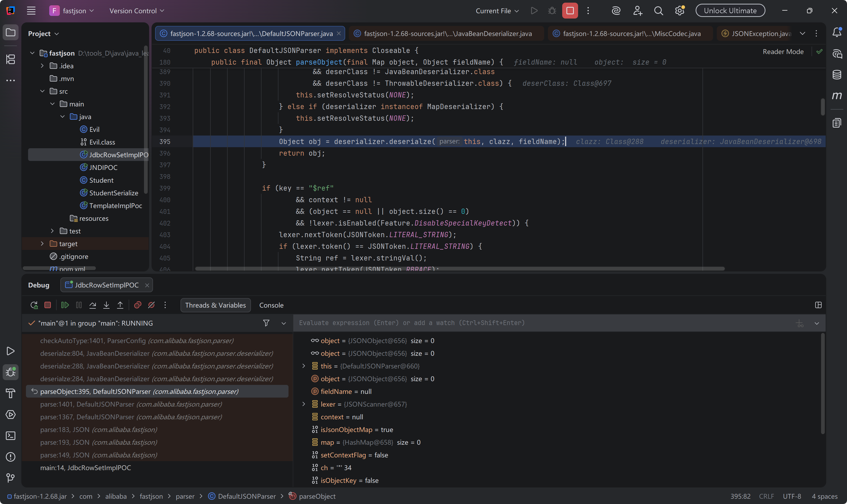Show hidden editor tabs dropdown
This screenshot has width=847, height=504.
tap(802, 33)
